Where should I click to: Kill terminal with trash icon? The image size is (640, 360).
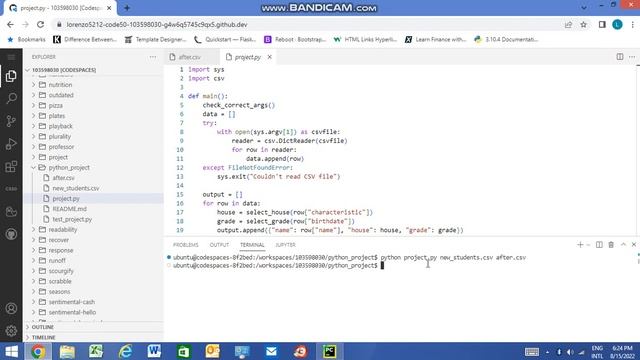[x=611, y=244]
